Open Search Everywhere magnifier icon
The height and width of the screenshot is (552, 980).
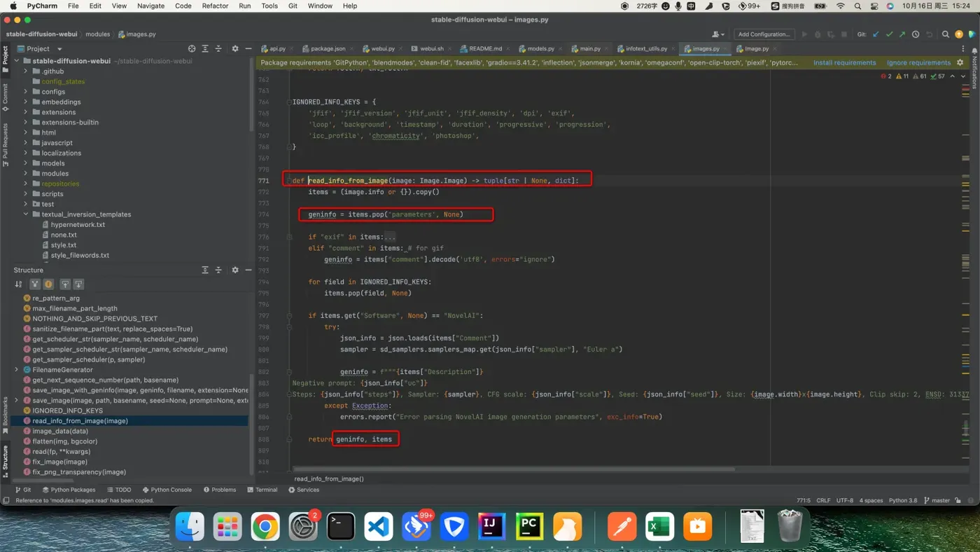pos(946,34)
